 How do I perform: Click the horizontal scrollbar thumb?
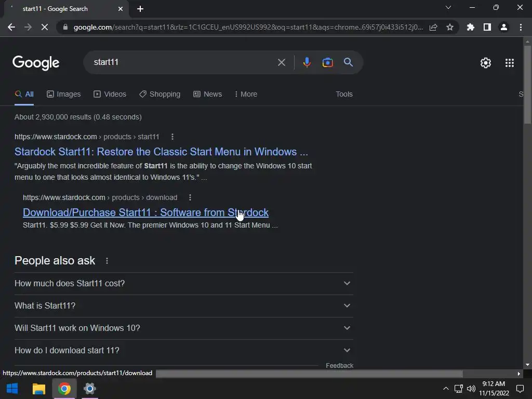tap(309, 374)
